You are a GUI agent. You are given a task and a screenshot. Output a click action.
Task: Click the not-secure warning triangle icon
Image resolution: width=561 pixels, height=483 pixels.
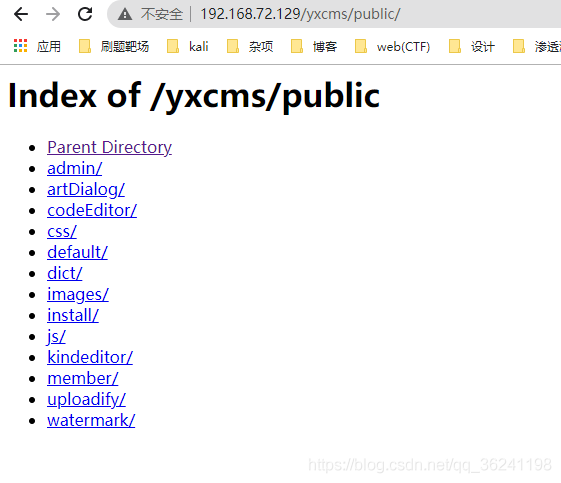[125, 14]
